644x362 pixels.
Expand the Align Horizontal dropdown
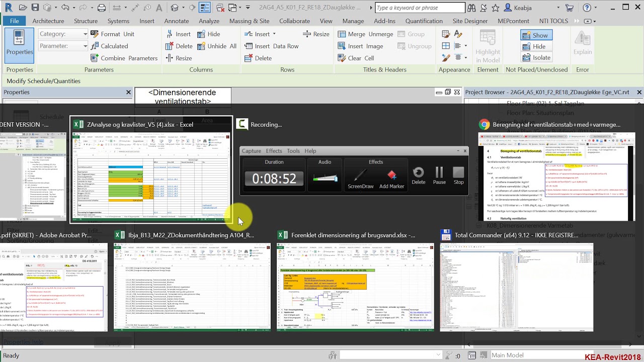[x=465, y=46]
